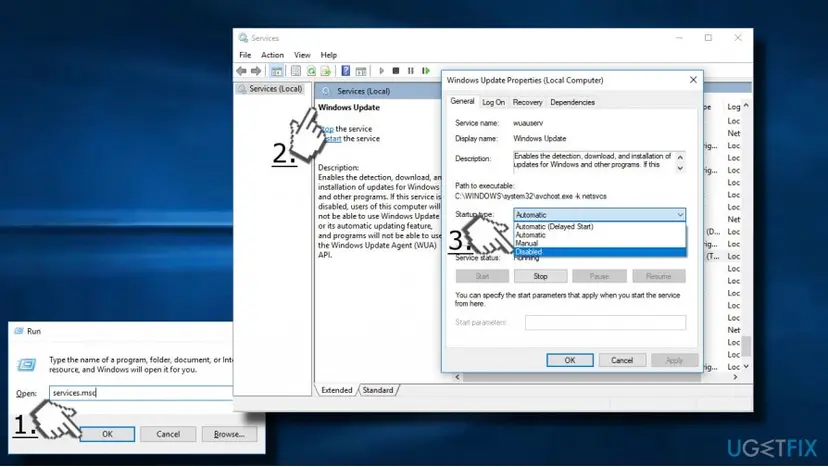
Task: Click the Refresh icon in Services toolbar
Action: (x=311, y=71)
